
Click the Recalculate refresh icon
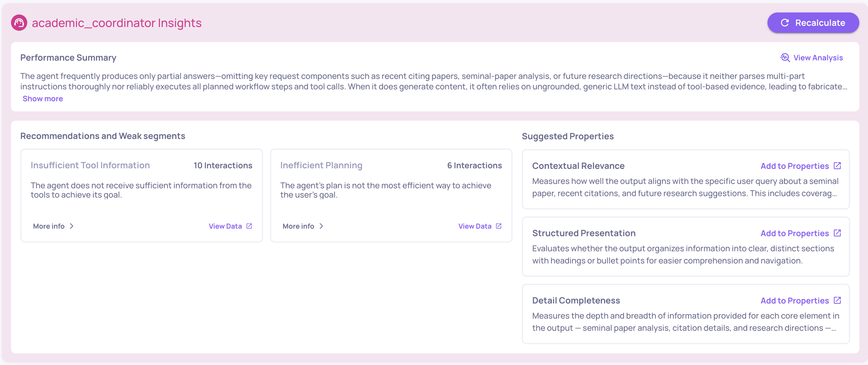click(785, 23)
